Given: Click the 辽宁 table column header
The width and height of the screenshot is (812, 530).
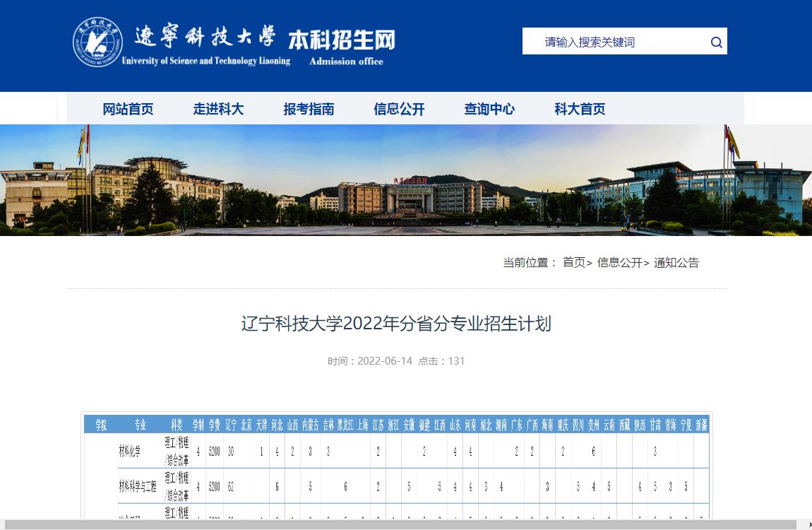Looking at the screenshot, I should click(x=230, y=425).
